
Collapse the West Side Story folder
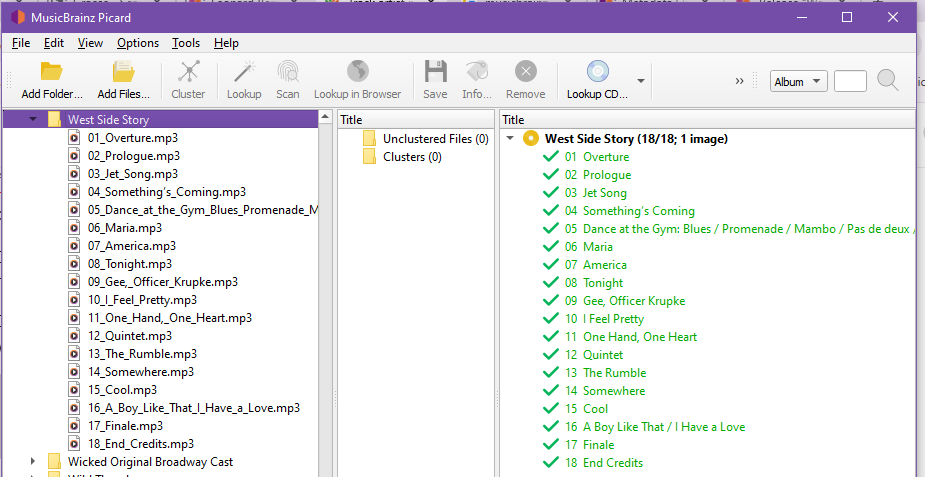(34, 119)
